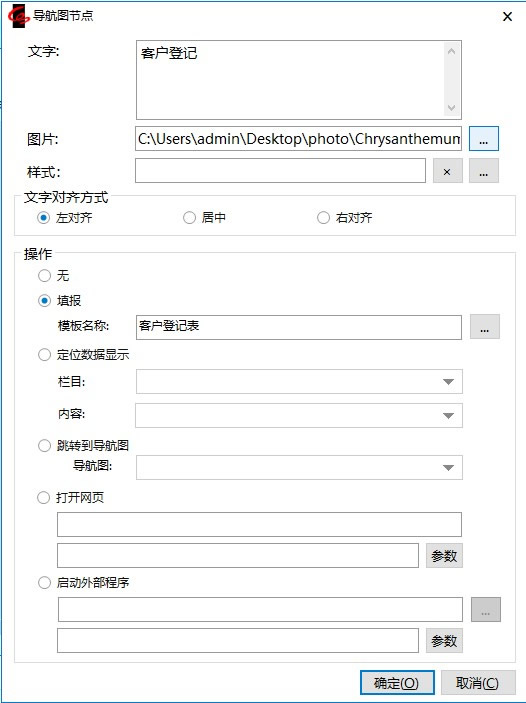Click the application logo in the title bar
Viewport: 526px width, 703px height.
tap(19, 16)
